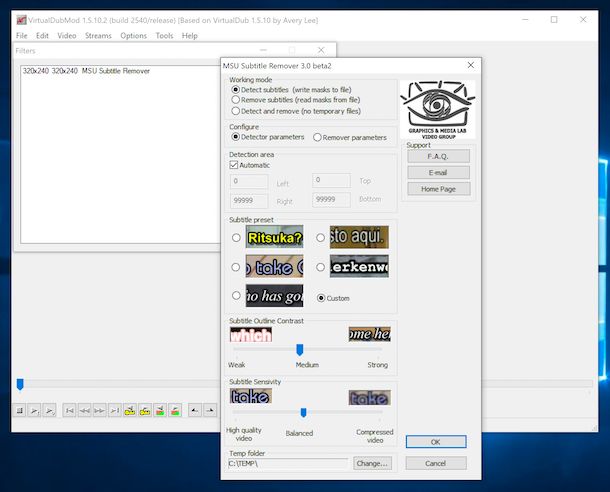Open the File menu

click(22, 36)
